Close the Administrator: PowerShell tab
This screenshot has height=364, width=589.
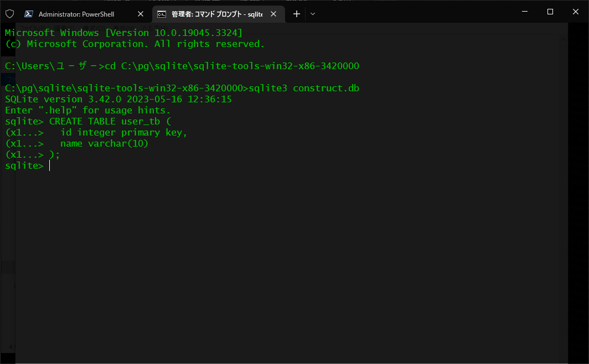pyautogui.click(x=140, y=13)
